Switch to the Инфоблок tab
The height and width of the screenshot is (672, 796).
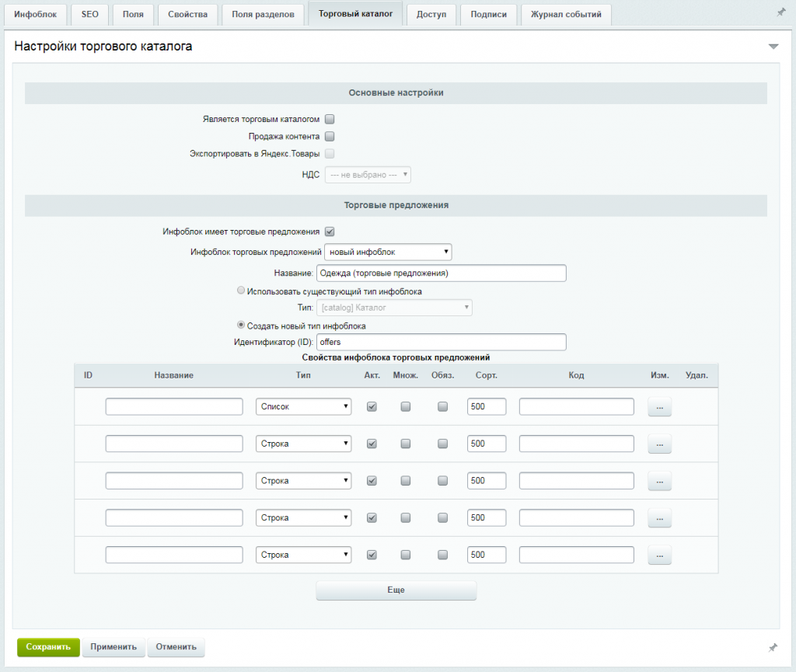(x=36, y=14)
